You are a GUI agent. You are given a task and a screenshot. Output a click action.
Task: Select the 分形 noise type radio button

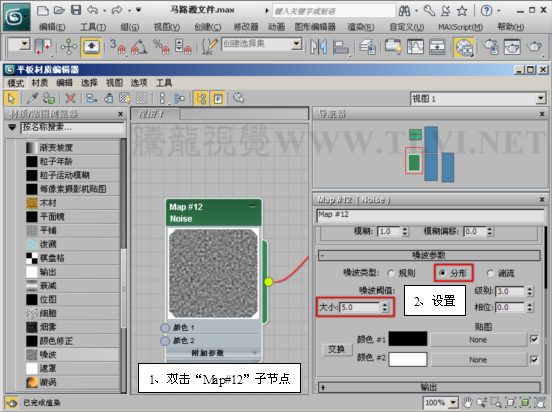(443, 273)
